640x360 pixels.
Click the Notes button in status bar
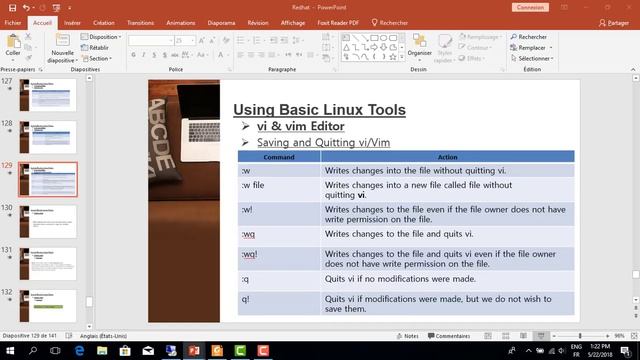[407, 336]
